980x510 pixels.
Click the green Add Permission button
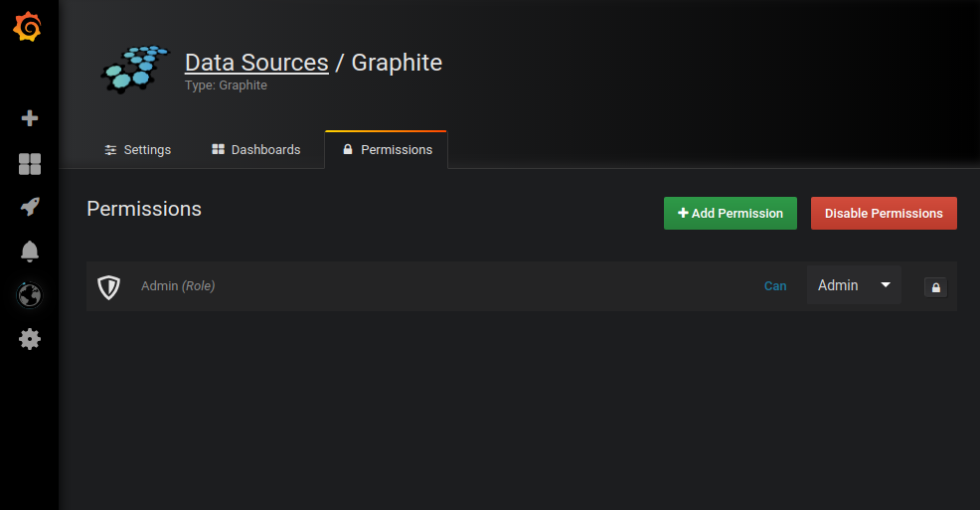[x=730, y=214]
